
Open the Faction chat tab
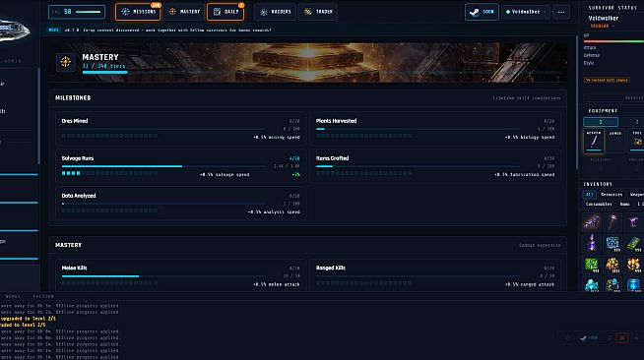[43, 296]
